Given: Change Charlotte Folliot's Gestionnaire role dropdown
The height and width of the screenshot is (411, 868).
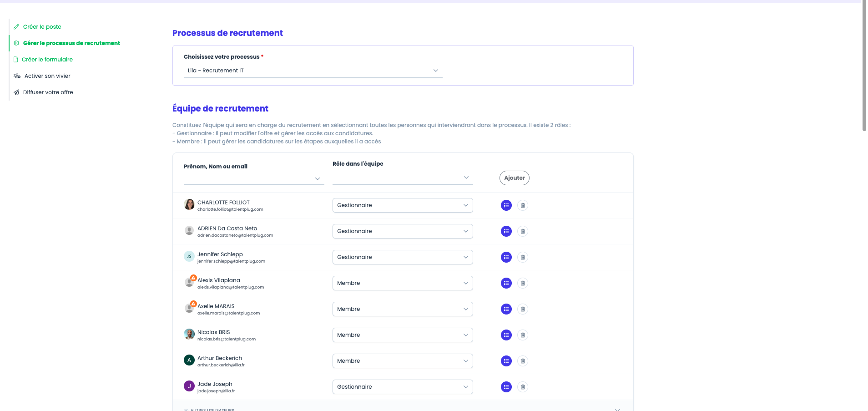Looking at the screenshot, I should click(403, 205).
